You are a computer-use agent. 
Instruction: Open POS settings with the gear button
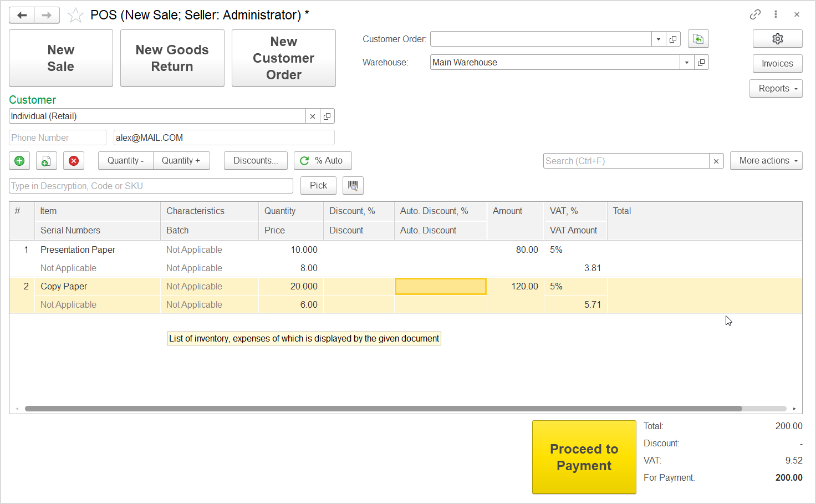777,39
